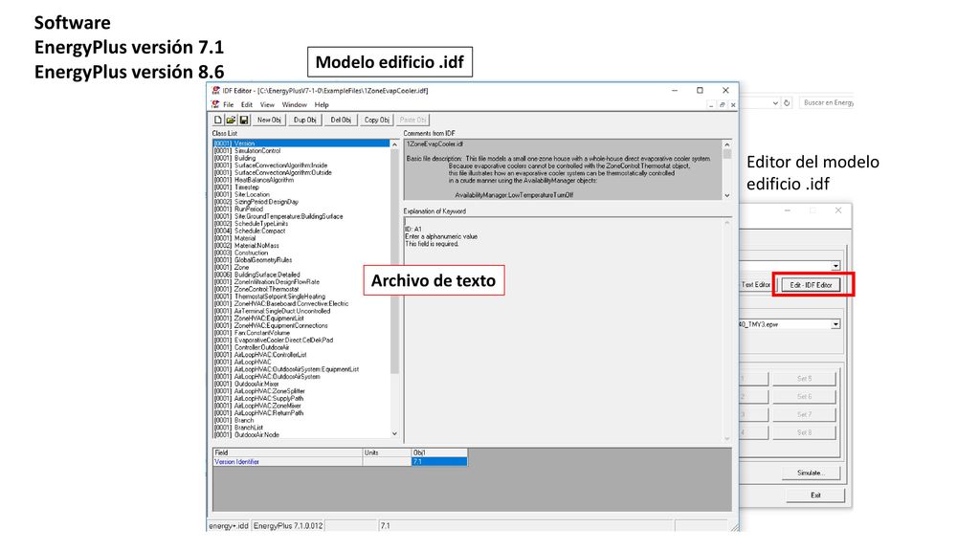Image resolution: width=980 pixels, height=551 pixels.
Task: Open the Explorer address bar dropdown arrow
Action: pyautogui.click(x=775, y=103)
